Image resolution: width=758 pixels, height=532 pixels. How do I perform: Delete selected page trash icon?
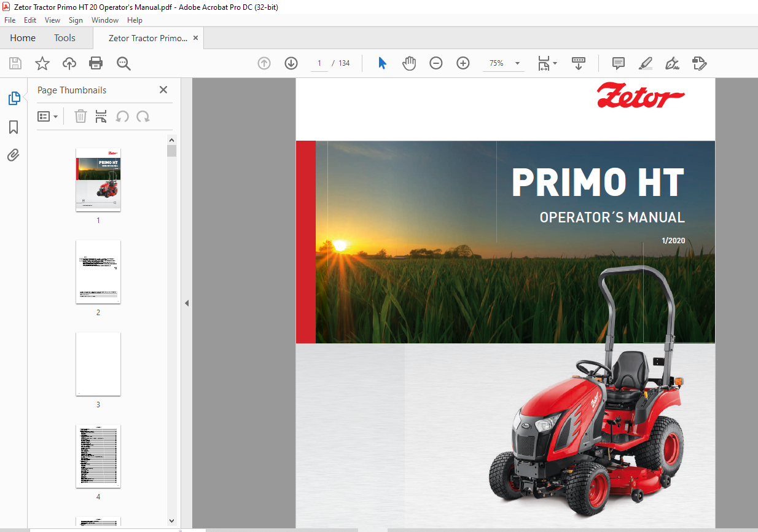(x=80, y=116)
